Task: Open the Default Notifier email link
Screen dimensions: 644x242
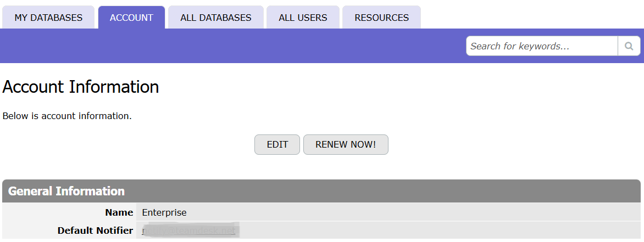Action: pos(189,231)
